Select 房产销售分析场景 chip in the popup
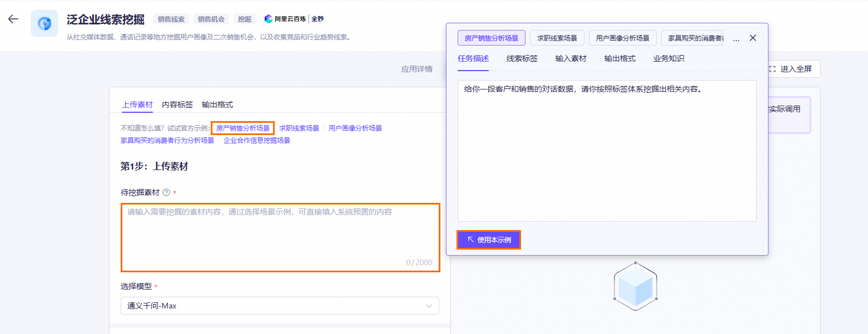The height and width of the screenshot is (334, 868). [492, 38]
